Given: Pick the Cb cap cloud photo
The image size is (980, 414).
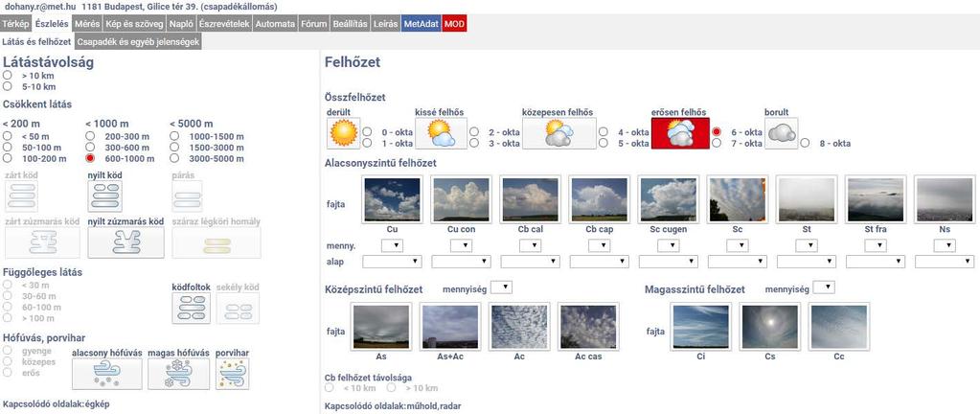Looking at the screenshot, I should pos(600,199).
